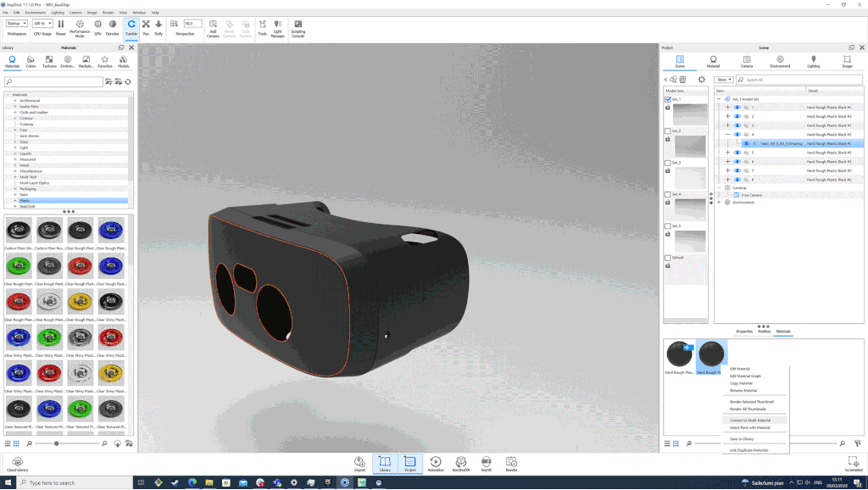Hide part 5 using its eye icon

(x=737, y=153)
